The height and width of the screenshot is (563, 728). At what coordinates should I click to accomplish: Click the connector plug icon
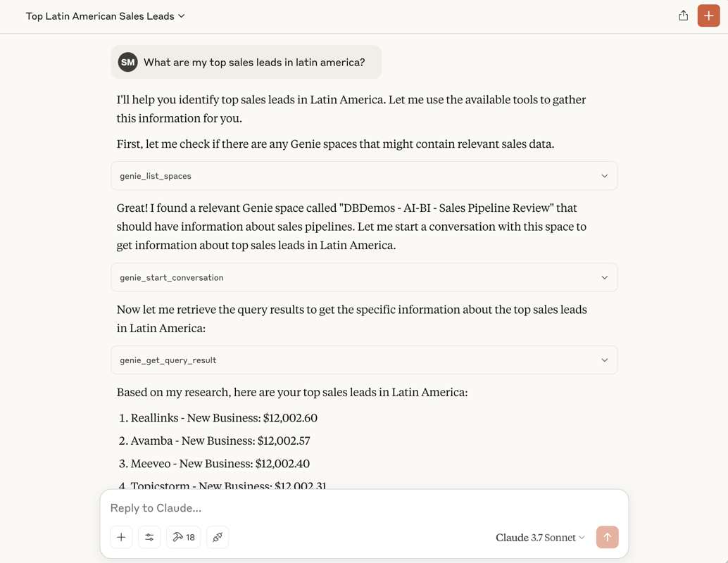(x=218, y=537)
